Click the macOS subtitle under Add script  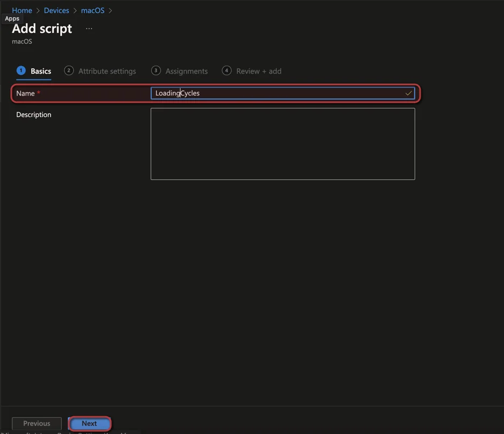[x=22, y=41]
